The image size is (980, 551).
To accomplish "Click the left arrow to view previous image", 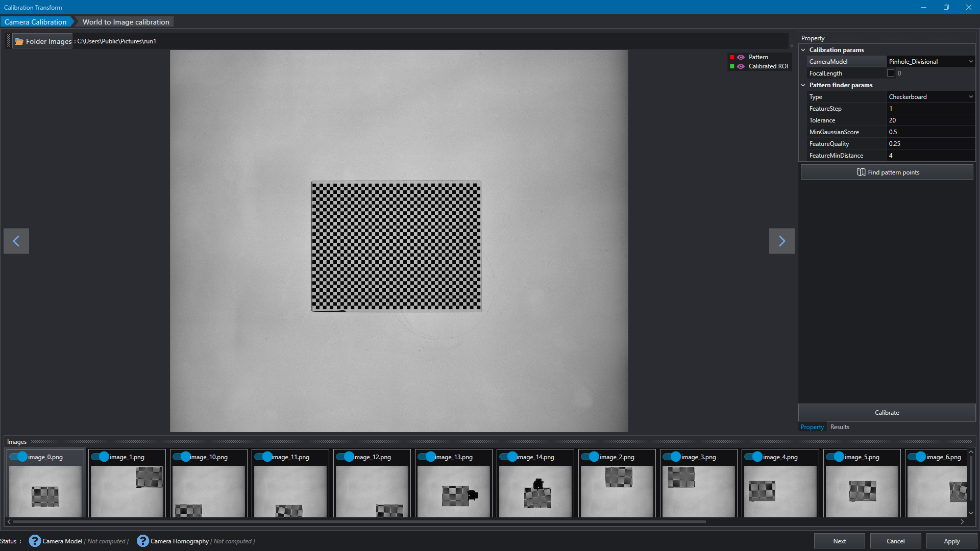I will click(x=16, y=241).
